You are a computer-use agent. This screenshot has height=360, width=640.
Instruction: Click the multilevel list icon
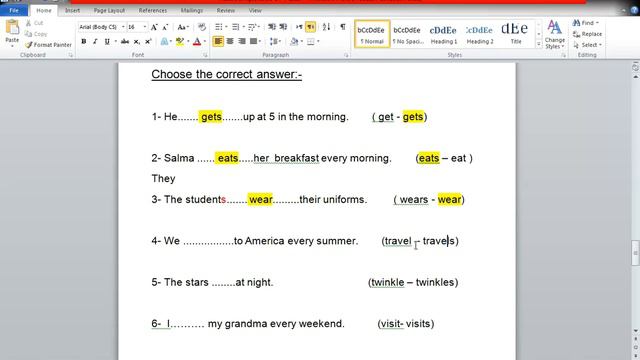coord(252,27)
